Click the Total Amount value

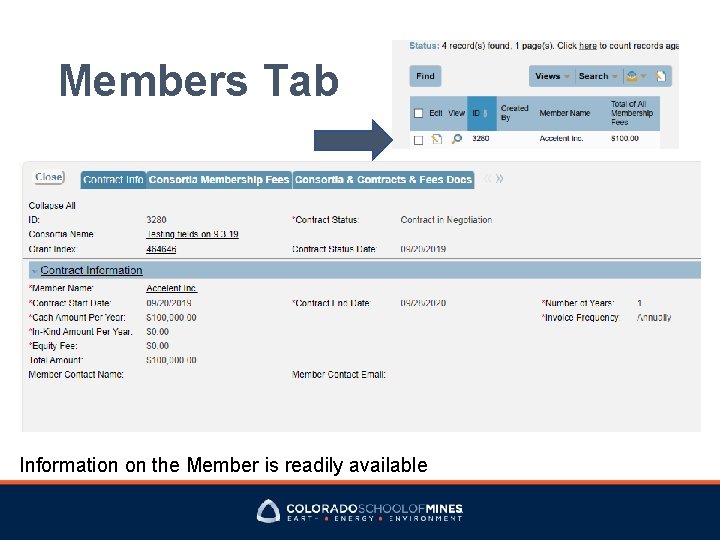point(171,360)
